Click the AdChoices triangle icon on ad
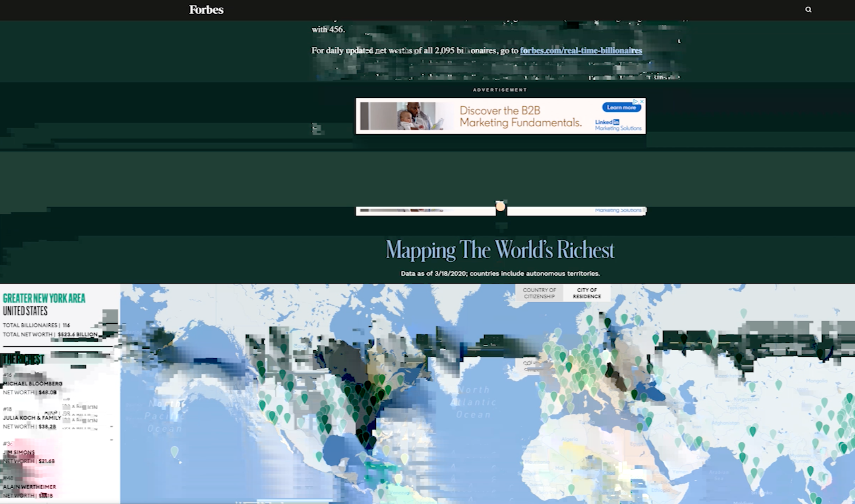The width and height of the screenshot is (855, 504). 635,102
